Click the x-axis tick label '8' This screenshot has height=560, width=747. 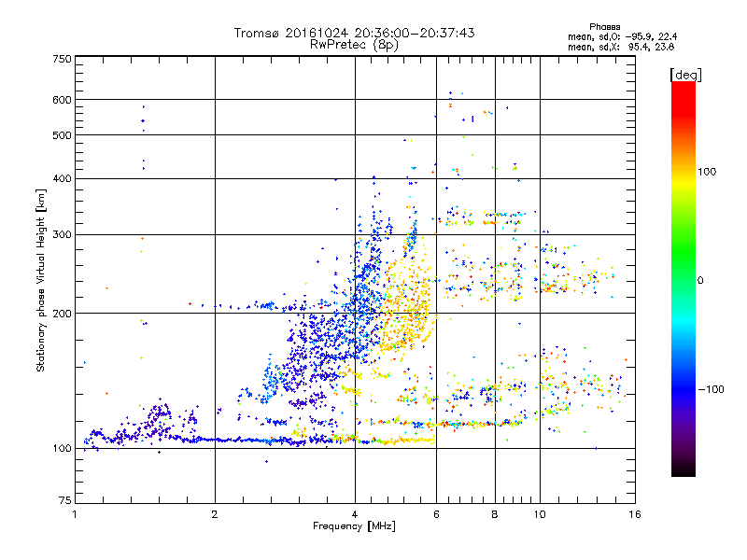[x=495, y=514]
